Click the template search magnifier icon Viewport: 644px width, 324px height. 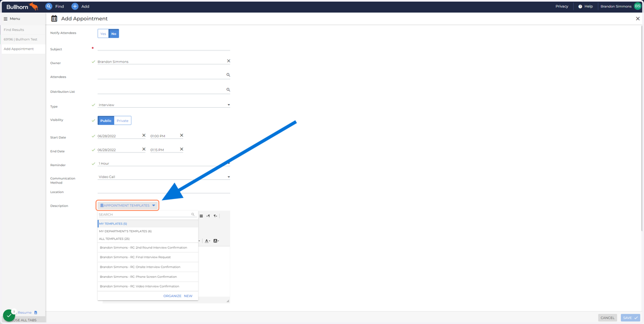tap(193, 215)
